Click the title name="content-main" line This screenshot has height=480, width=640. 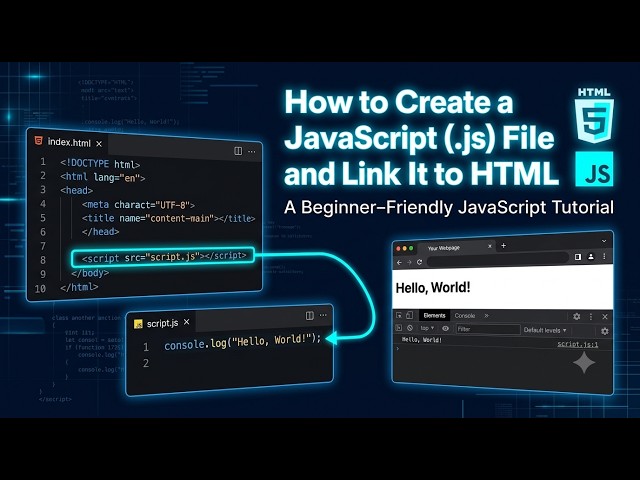click(168, 218)
